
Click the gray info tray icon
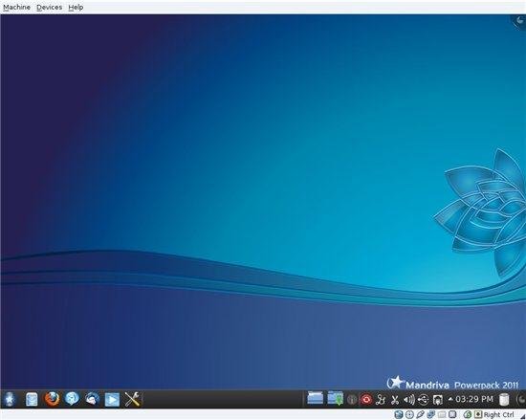[x=352, y=400]
